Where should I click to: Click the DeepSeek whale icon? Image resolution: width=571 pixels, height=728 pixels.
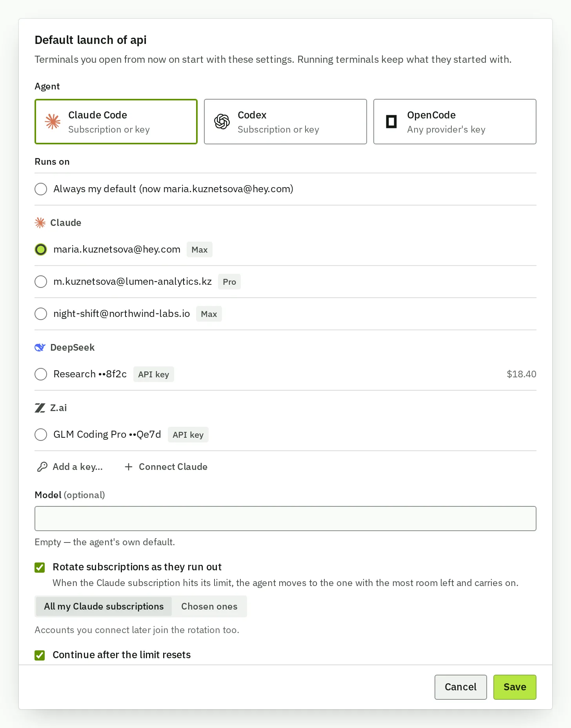click(40, 348)
